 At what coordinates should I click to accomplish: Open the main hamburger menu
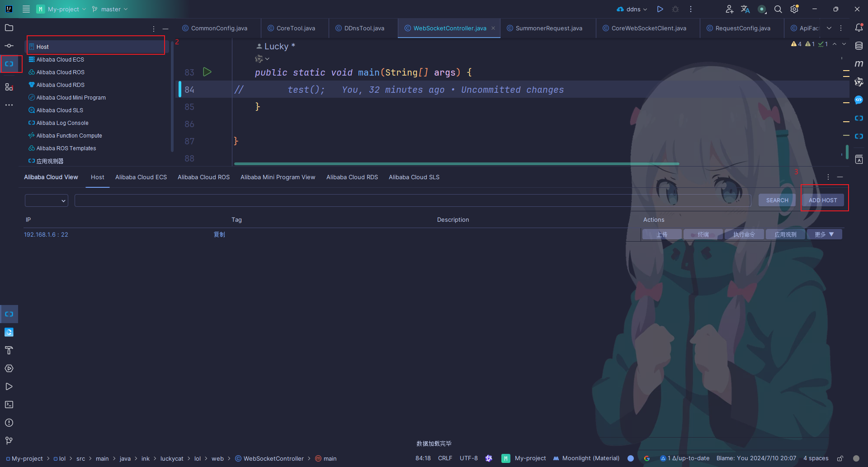[x=26, y=9]
